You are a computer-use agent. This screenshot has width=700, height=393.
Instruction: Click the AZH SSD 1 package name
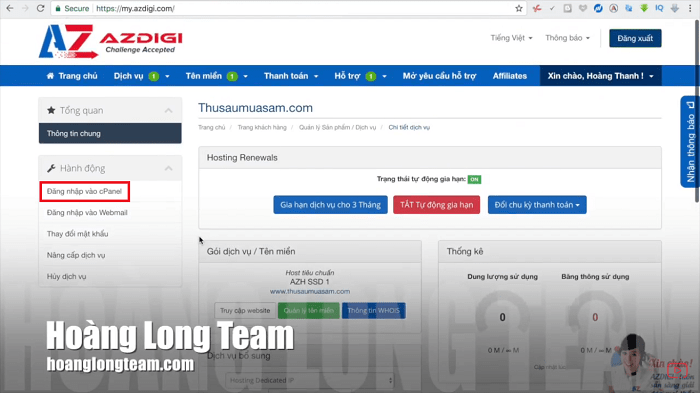tap(309, 282)
